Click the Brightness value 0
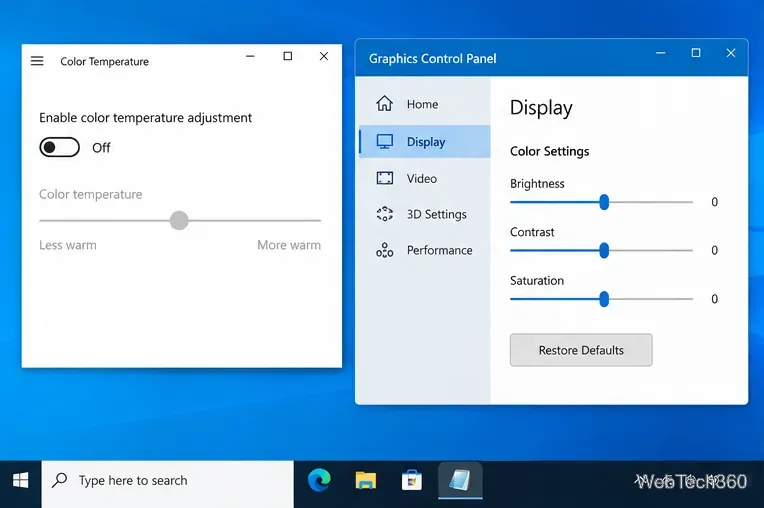This screenshot has width=764, height=508. click(714, 202)
